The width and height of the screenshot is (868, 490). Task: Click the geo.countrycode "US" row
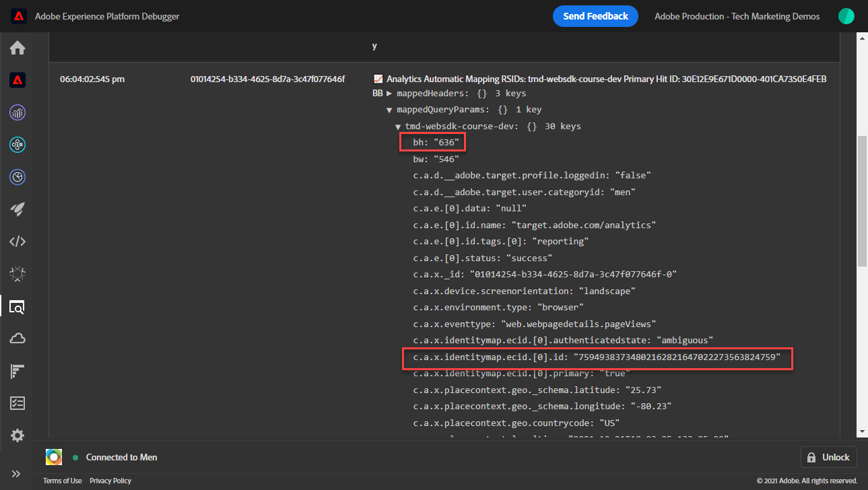[516, 423]
